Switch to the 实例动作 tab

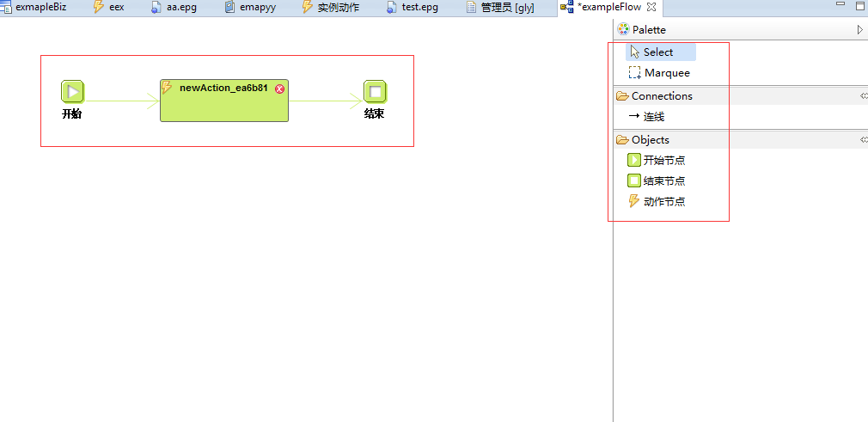331,8
